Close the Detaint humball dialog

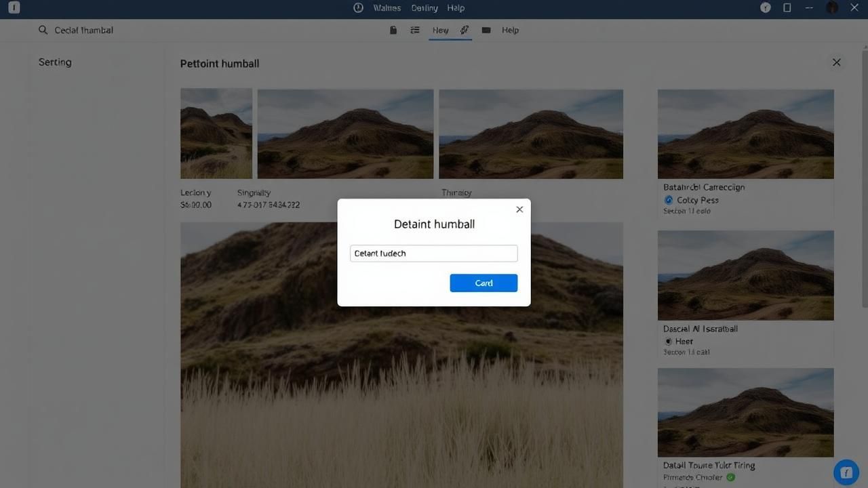click(x=519, y=209)
